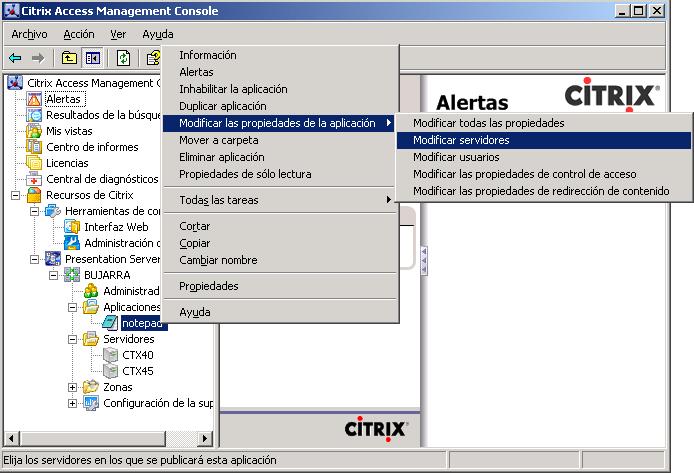Click the Central de diagnósticos icon
The image size is (694, 473).
pyautogui.click(x=34, y=179)
